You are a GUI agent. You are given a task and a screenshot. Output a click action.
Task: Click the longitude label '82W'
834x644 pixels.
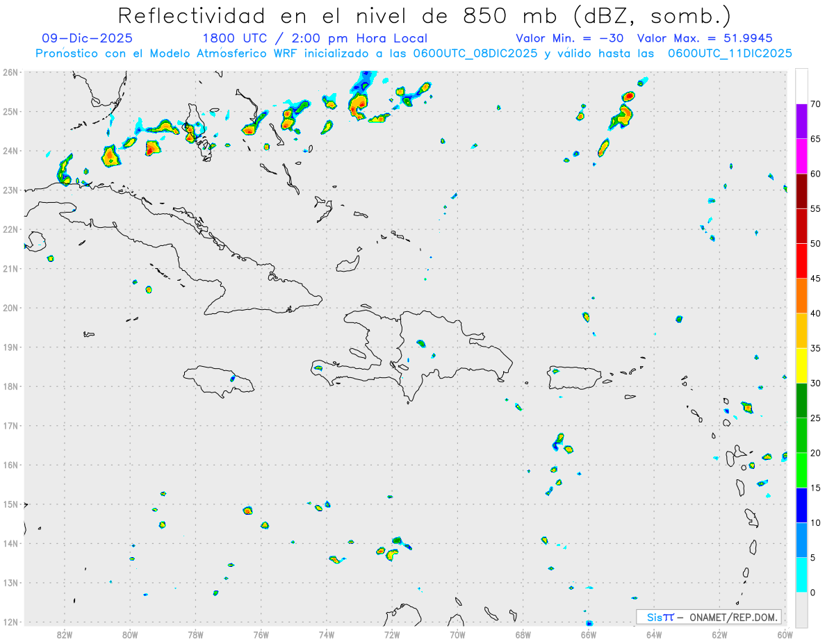tap(65, 634)
